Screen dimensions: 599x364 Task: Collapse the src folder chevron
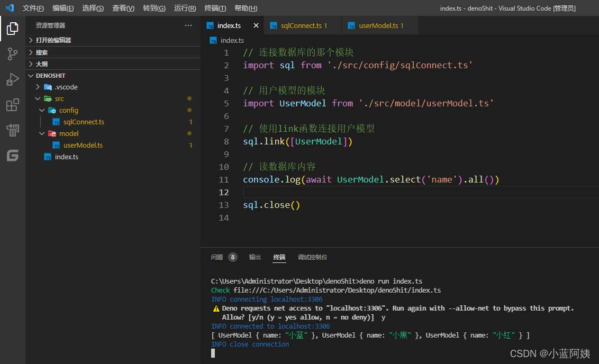pyautogui.click(x=38, y=98)
